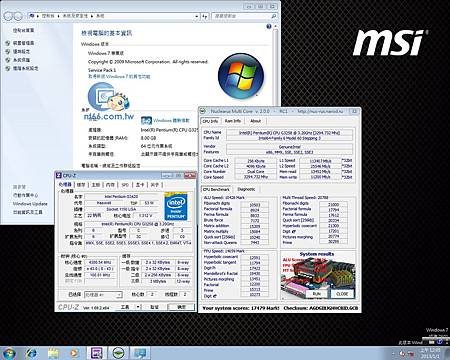Switch to the Ram Info tab in Nuclearus

[x=233, y=121]
